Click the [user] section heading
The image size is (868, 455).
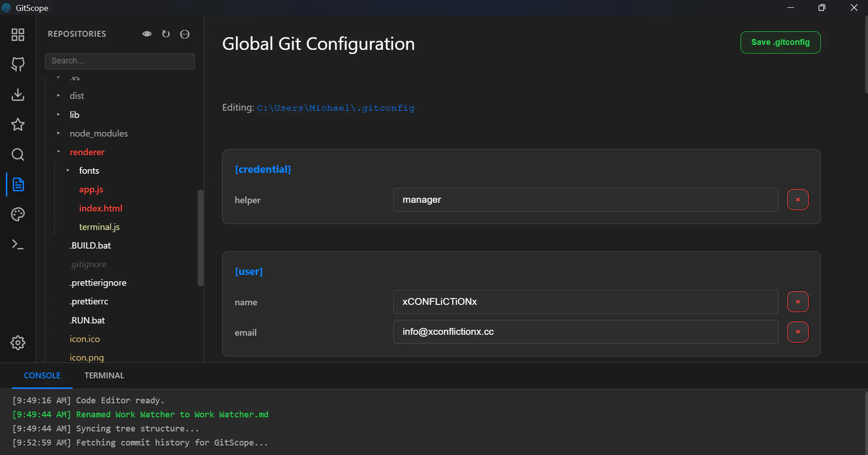pos(249,271)
